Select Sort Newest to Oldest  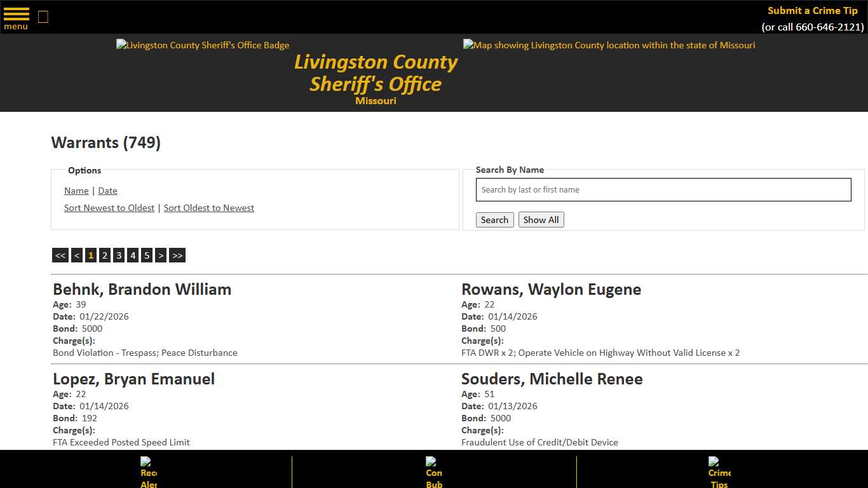point(109,208)
